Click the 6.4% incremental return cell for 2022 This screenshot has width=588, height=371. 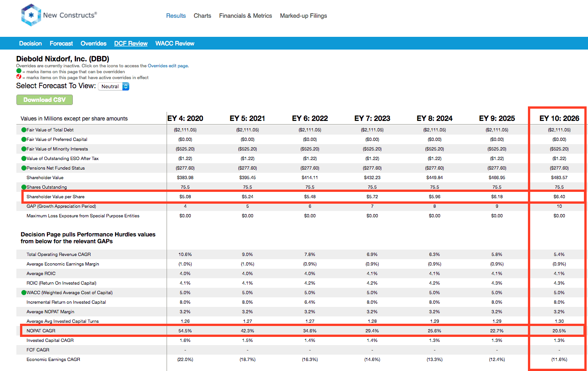coord(310,302)
